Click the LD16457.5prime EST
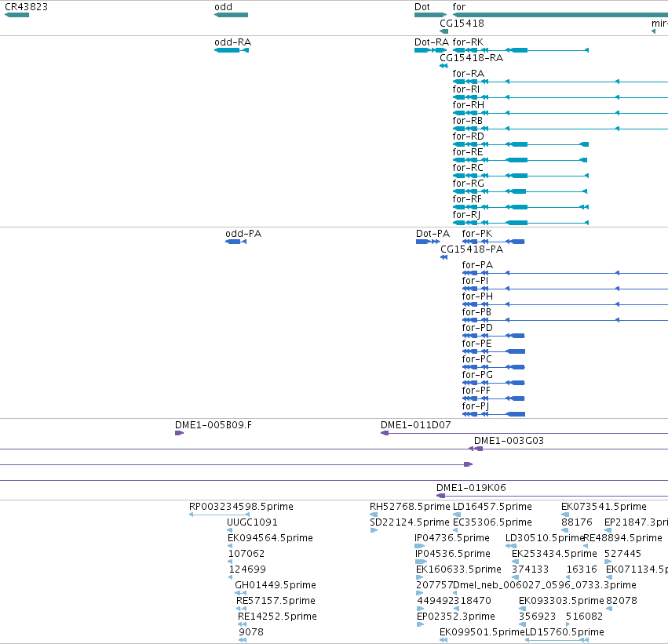668x644 pixels. tap(457, 515)
